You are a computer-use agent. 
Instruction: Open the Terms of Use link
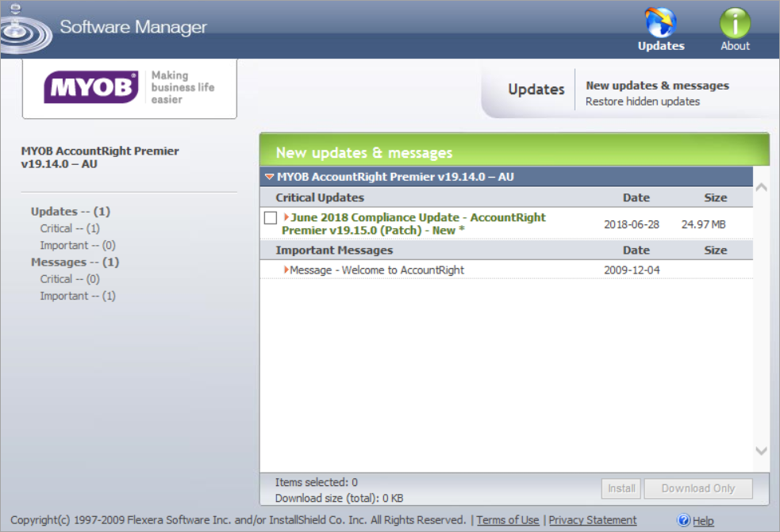pyautogui.click(x=507, y=520)
